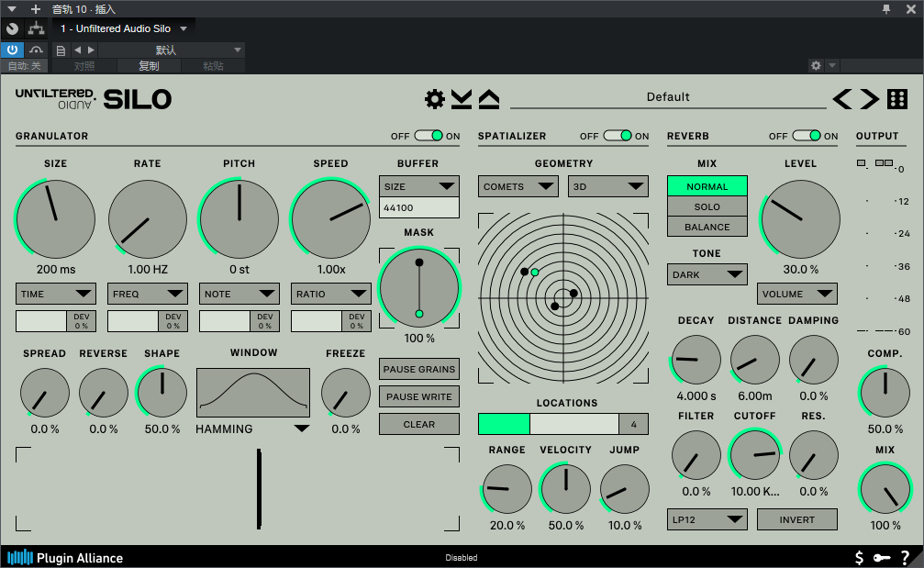Viewport: 924px width, 568px height.
Task: Click the host routing icon beside plugin name
Action: point(36,28)
